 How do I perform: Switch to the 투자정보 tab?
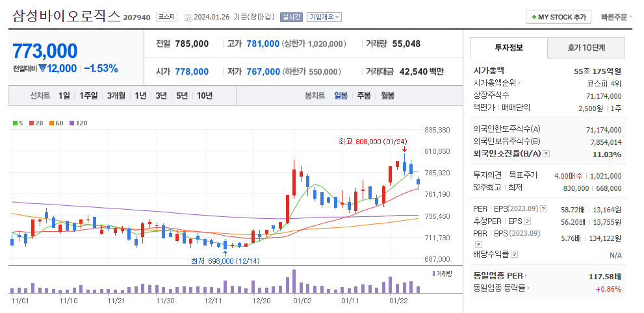(508, 47)
